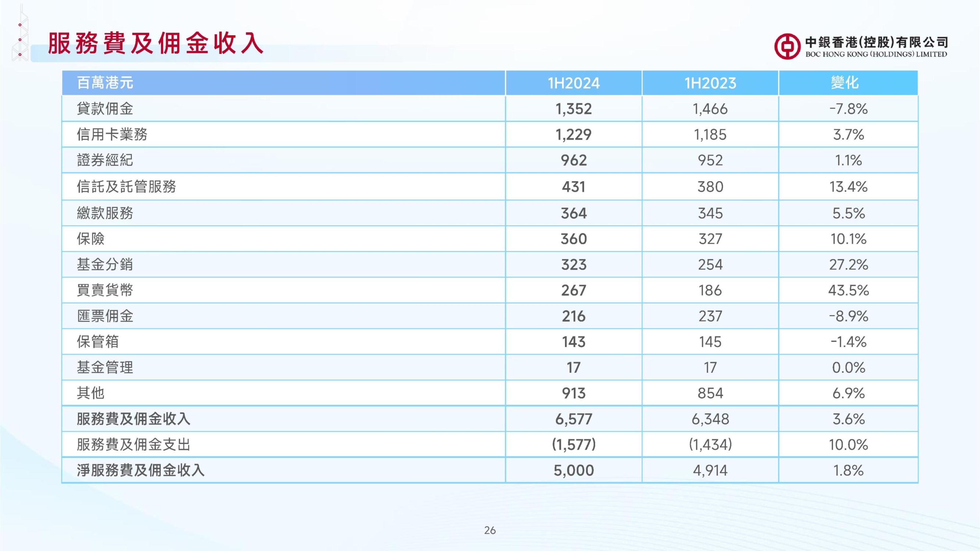
Task: Click the 254 value in 1H2023
Action: (x=710, y=265)
